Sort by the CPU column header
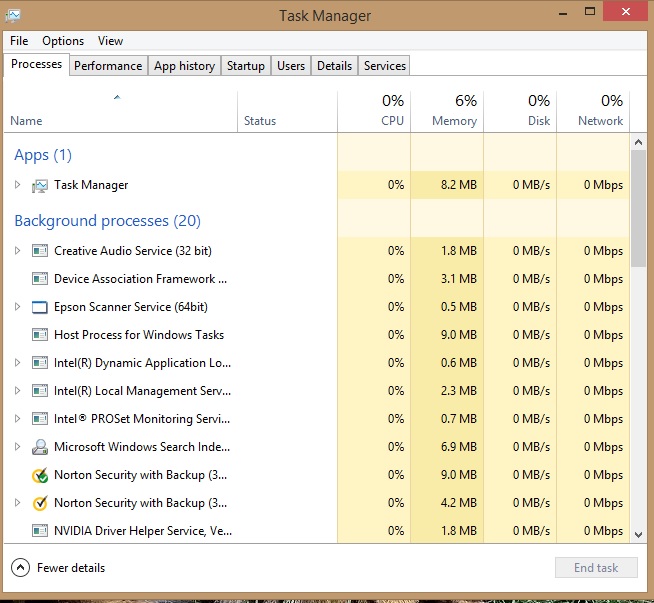 (x=374, y=112)
